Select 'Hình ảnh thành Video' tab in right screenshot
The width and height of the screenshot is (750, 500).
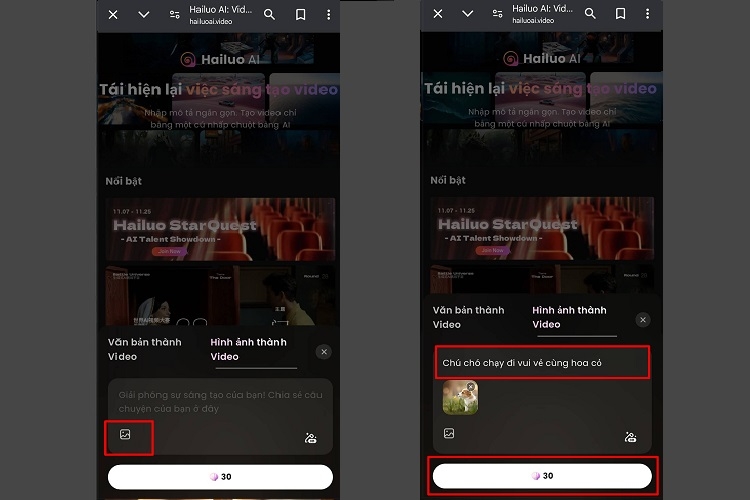(569, 317)
